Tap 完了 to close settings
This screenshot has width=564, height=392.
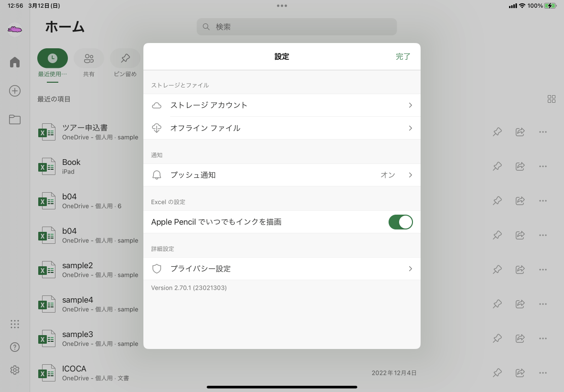pyautogui.click(x=403, y=56)
